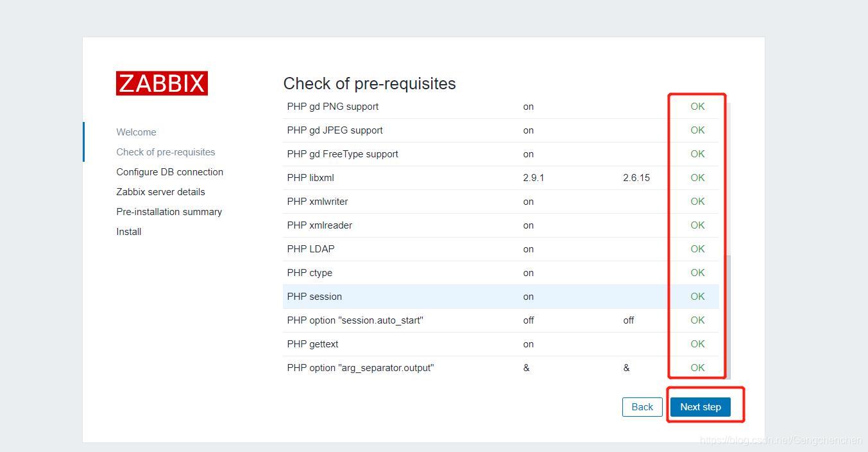Click the pre-requisites list scrollbar
The height and width of the screenshot is (452, 868).
tap(728, 315)
